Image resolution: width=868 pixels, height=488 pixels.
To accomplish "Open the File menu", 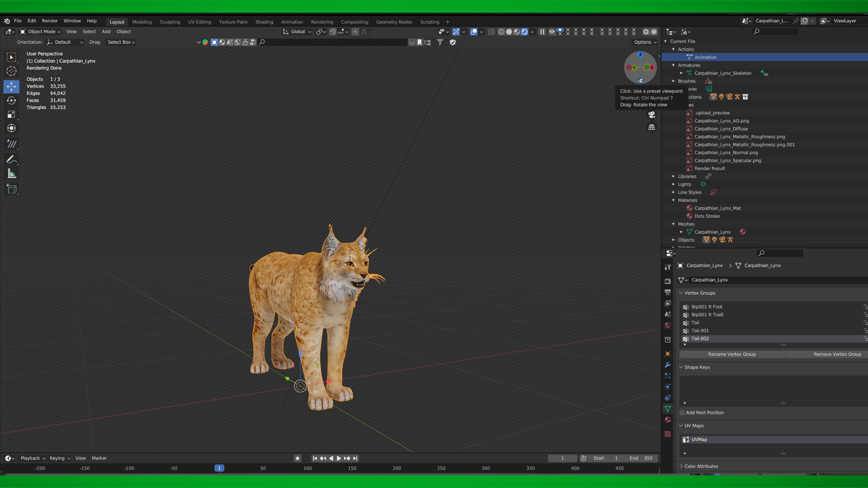I will point(18,21).
